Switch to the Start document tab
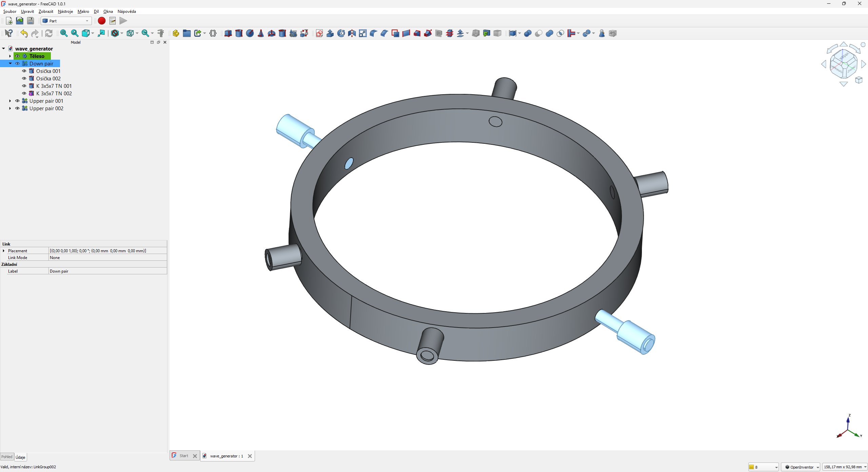Screen dimensions: 868x472 click(184, 456)
